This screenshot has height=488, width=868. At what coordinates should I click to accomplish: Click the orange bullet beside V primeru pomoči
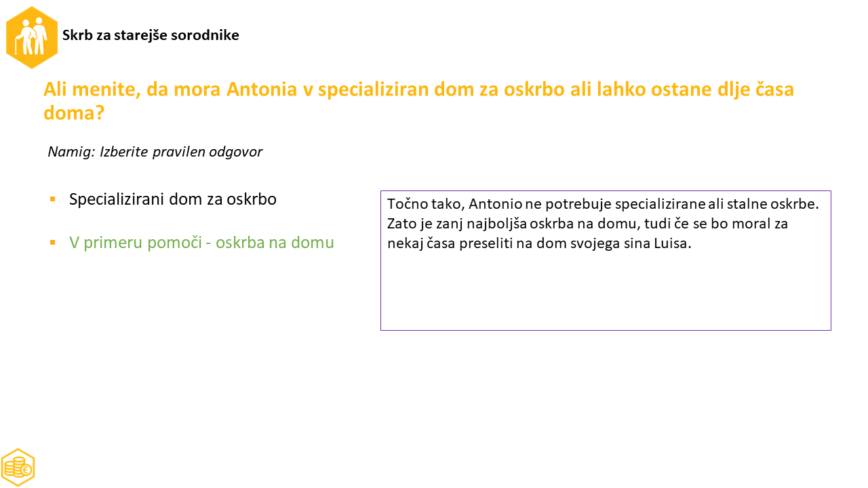(x=52, y=242)
